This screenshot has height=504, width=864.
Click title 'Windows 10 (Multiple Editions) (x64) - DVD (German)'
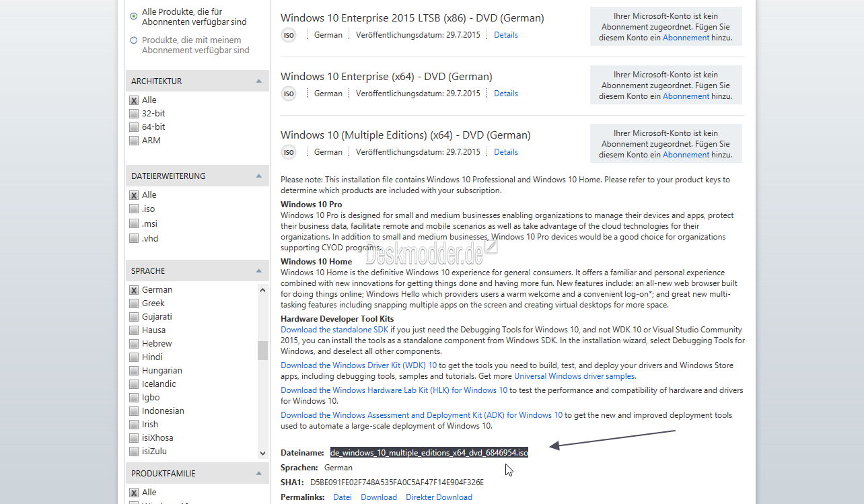coord(405,135)
